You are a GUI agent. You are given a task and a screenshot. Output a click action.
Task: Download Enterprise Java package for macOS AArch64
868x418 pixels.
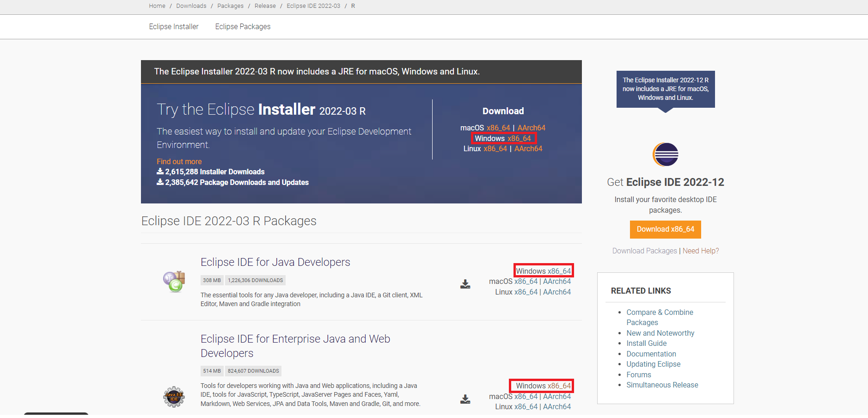pos(557,396)
